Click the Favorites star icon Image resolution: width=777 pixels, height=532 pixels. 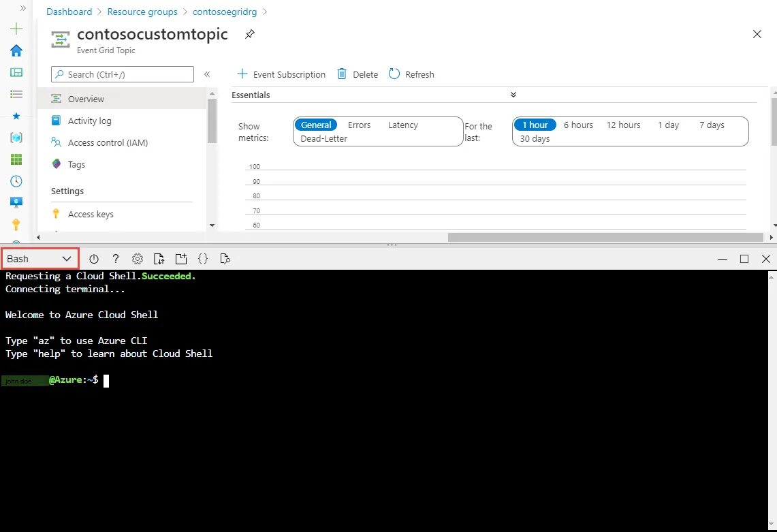tap(16, 116)
